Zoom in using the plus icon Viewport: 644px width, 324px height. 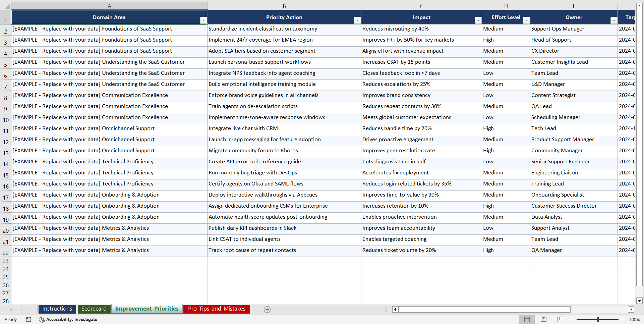pyautogui.click(x=622, y=319)
